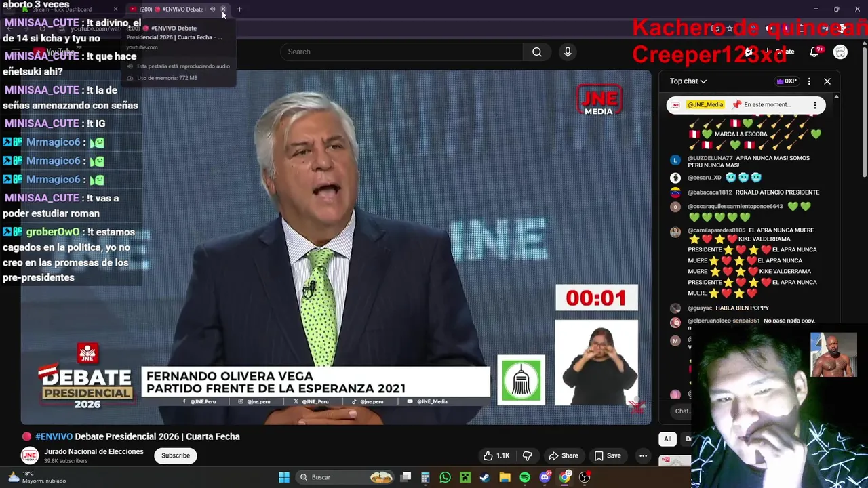The height and width of the screenshot is (488, 868).
Task: Click the debate video player
Action: point(336,247)
